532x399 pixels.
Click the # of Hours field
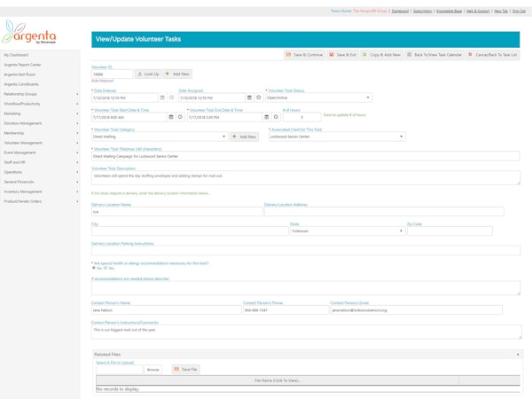coord(302,117)
